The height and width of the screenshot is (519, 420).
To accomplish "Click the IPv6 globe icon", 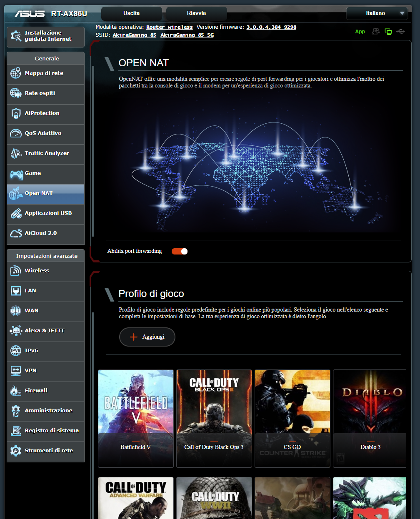I will tap(16, 351).
